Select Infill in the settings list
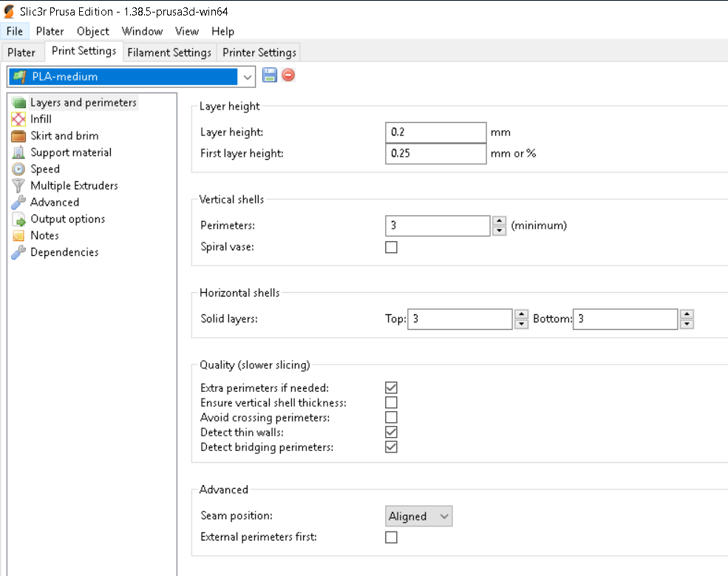The image size is (728, 576). pyautogui.click(x=41, y=119)
